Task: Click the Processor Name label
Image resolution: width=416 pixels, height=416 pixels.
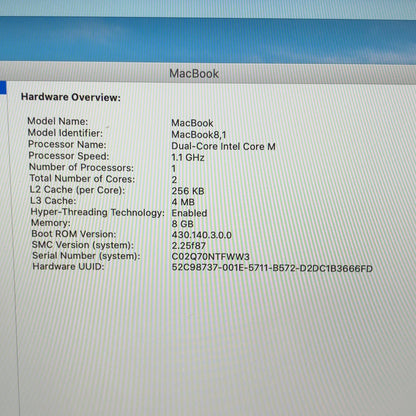Action: 67,144
